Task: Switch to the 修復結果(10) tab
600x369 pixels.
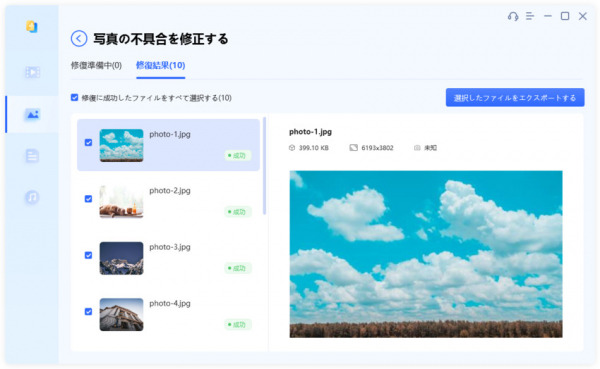Action: [161, 65]
